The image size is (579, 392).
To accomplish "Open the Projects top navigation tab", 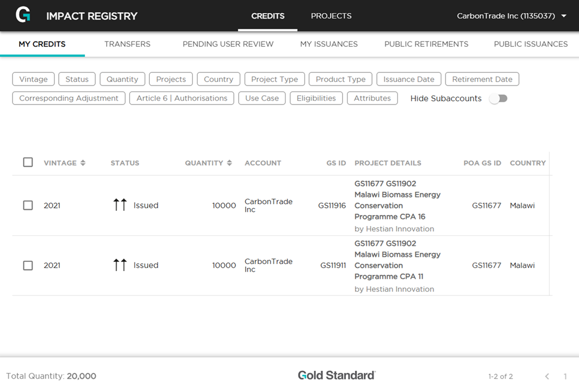I will 331,16.
